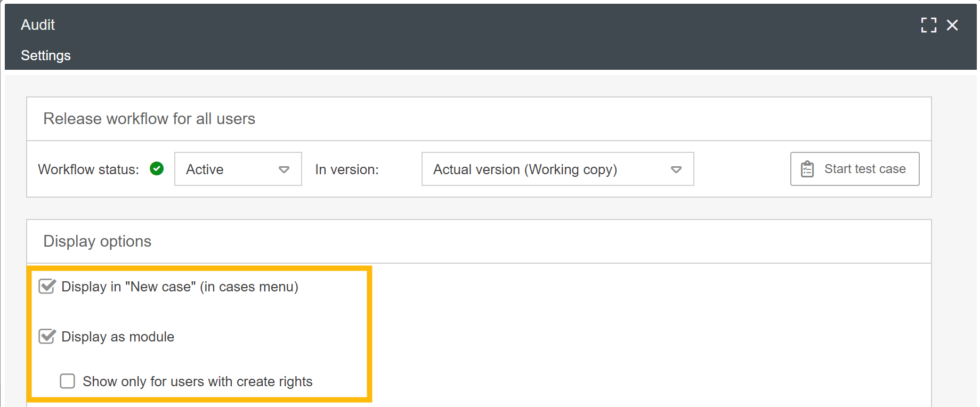Click the arrow of the version dropdown
980x407 pixels.
click(676, 169)
